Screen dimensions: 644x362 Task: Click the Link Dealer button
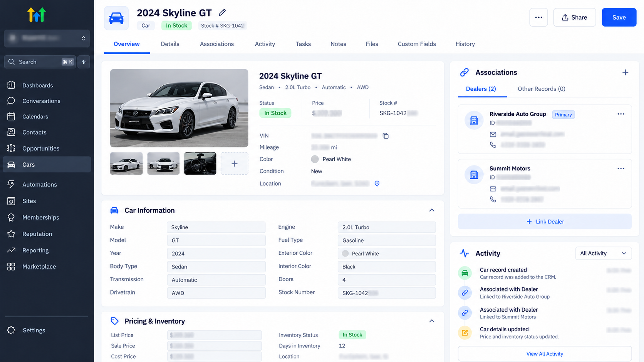[545, 222]
